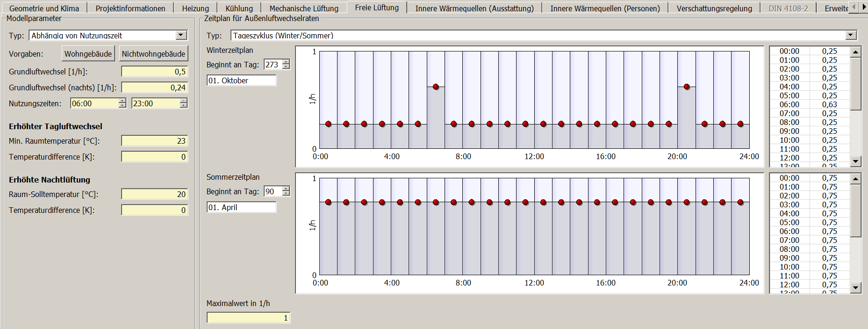This screenshot has height=329, width=868.
Task: Click the Sommerzeitplan start day spinner
Action: [286, 191]
